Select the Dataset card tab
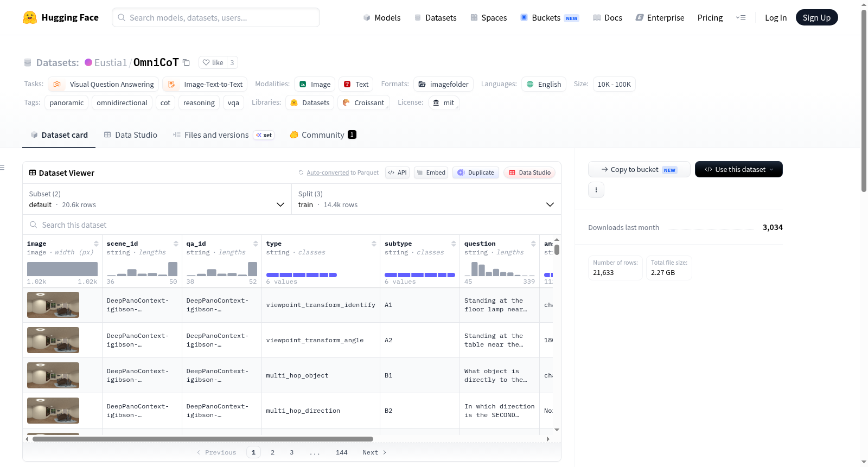This screenshot has width=868, height=467. pyautogui.click(x=59, y=135)
